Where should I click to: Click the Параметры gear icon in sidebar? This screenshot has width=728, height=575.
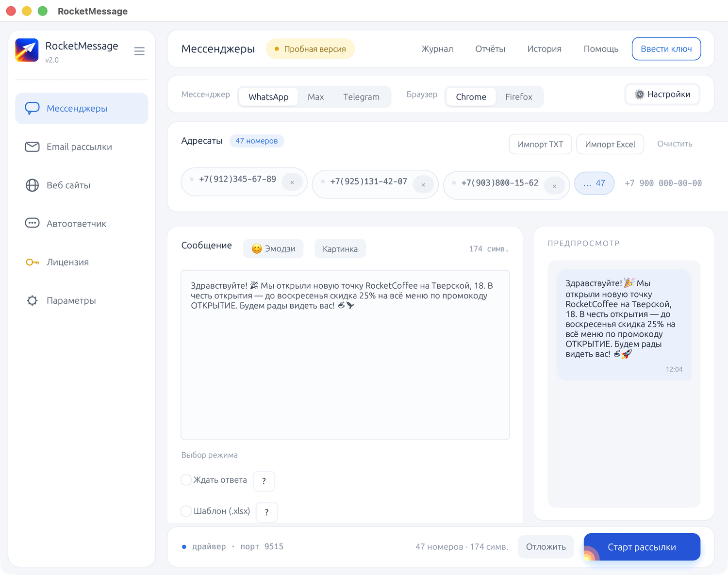[32, 300]
